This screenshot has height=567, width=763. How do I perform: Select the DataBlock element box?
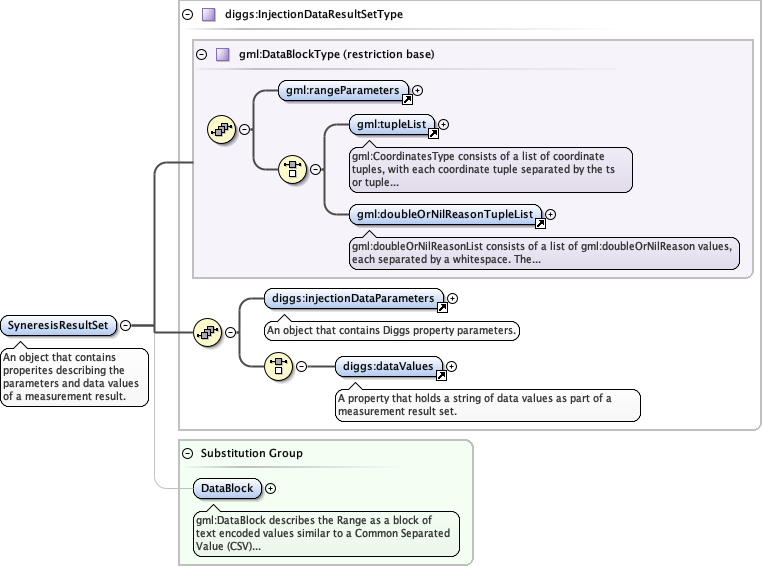[226, 488]
